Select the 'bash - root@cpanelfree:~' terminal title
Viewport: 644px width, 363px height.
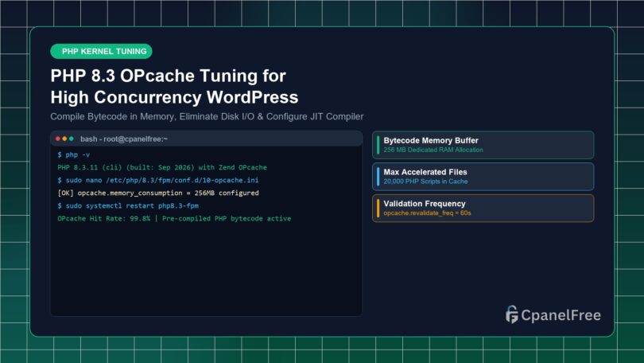click(x=124, y=139)
